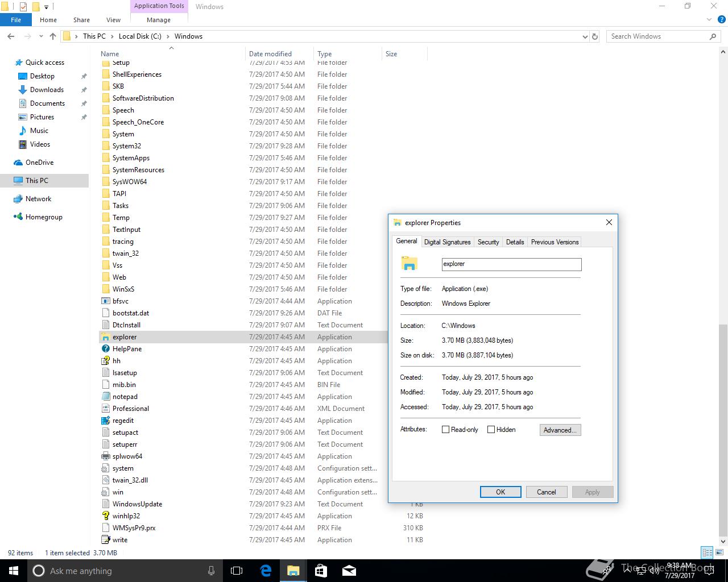Open Videos in the sidebar

pyautogui.click(x=40, y=144)
